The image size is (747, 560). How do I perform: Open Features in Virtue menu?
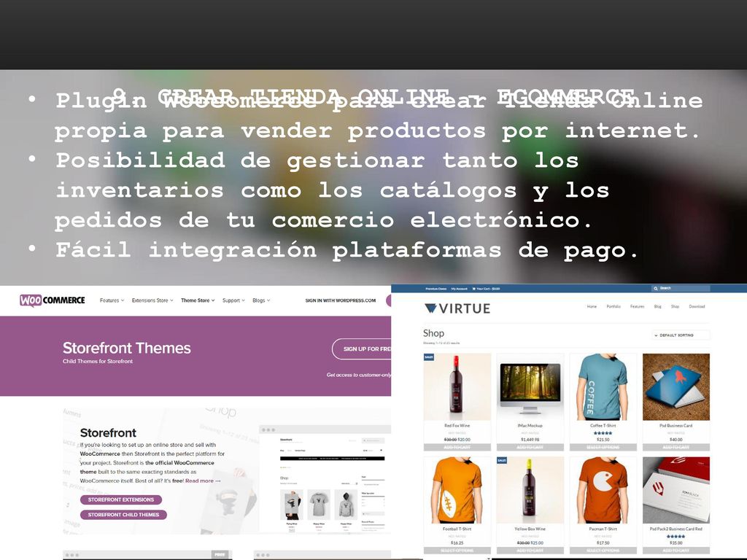pyautogui.click(x=638, y=307)
